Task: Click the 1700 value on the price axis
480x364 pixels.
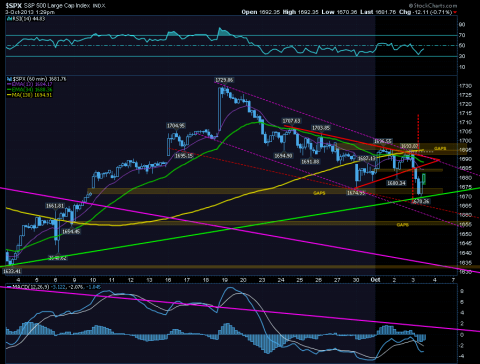Action: 465,141
